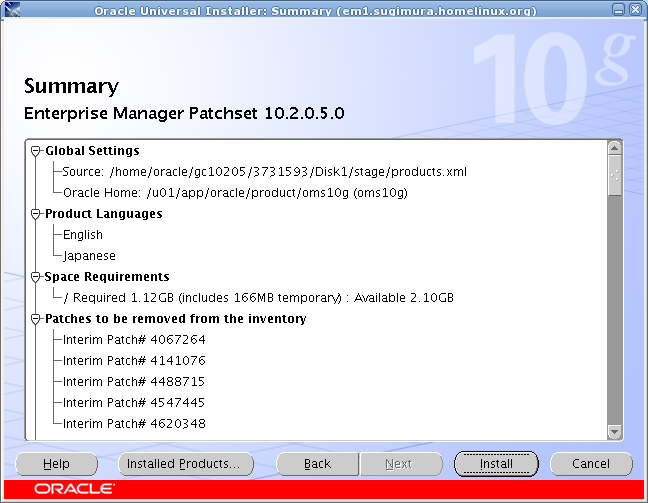Select Interim Patch# 4547445
648x503 pixels.
(x=134, y=403)
